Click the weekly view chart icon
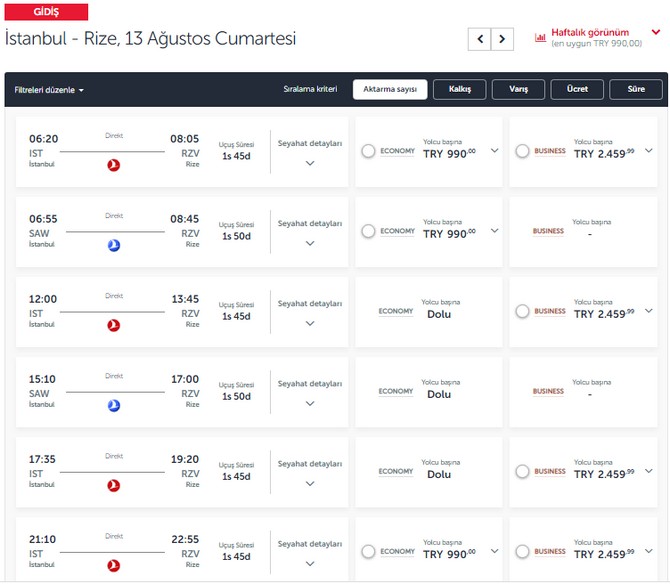670x584 pixels. 541,38
